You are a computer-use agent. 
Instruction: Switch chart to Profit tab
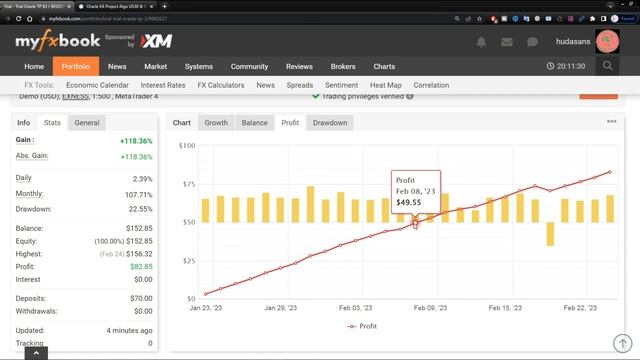[290, 123]
